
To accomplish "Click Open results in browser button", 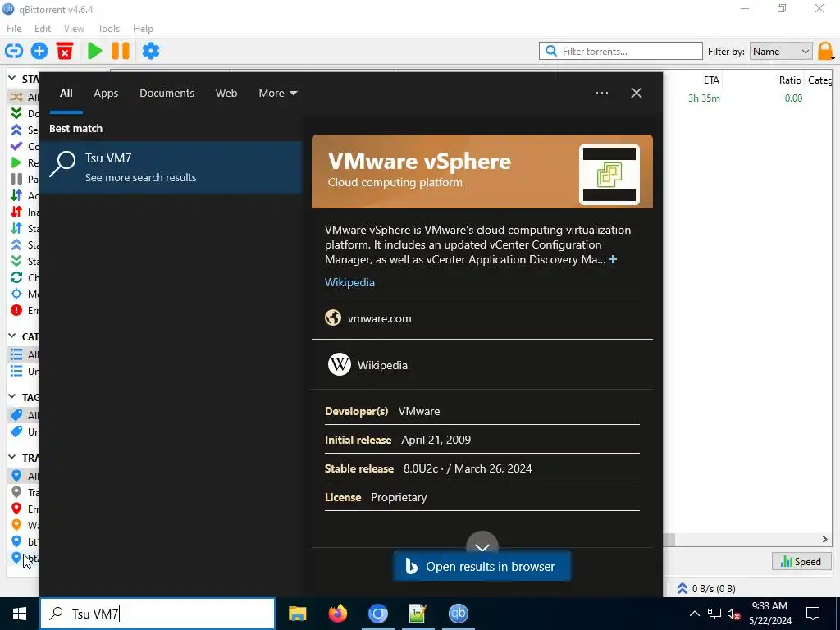I will (x=482, y=566).
